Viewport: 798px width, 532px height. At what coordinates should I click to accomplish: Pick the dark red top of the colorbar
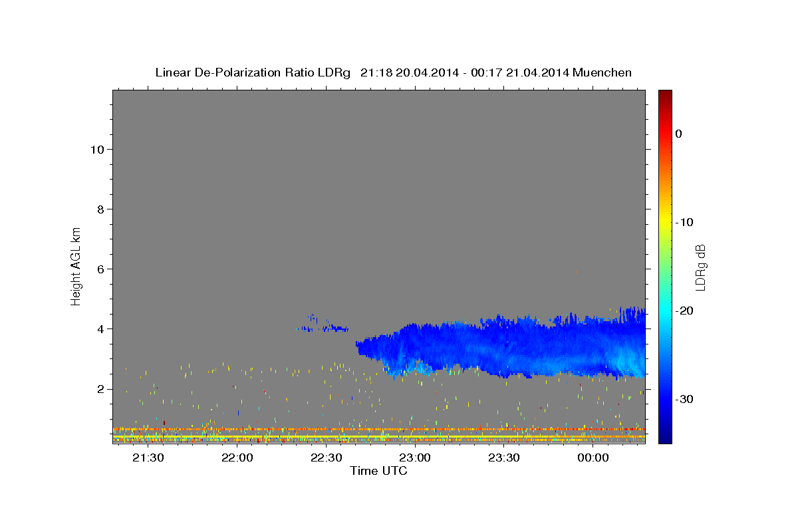pyautogui.click(x=665, y=96)
